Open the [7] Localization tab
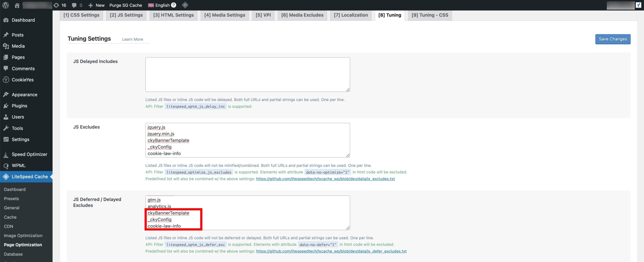The width and height of the screenshot is (644, 262). point(351,15)
